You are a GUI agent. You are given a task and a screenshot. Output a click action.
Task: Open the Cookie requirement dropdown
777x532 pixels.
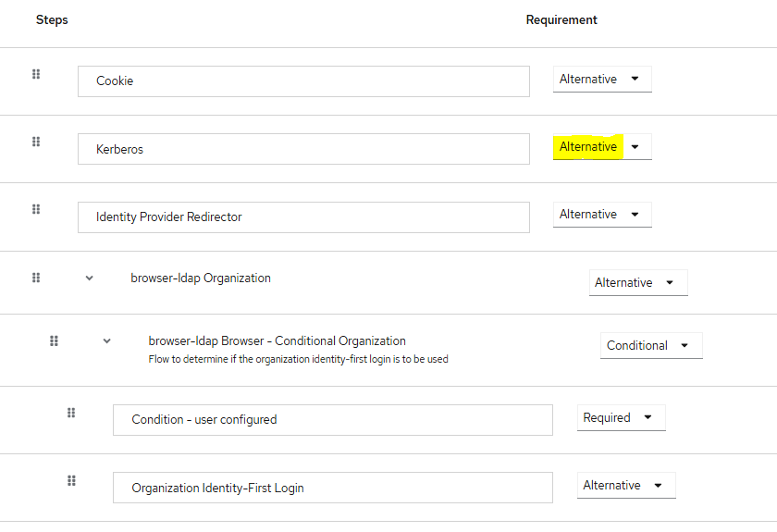(x=602, y=80)
